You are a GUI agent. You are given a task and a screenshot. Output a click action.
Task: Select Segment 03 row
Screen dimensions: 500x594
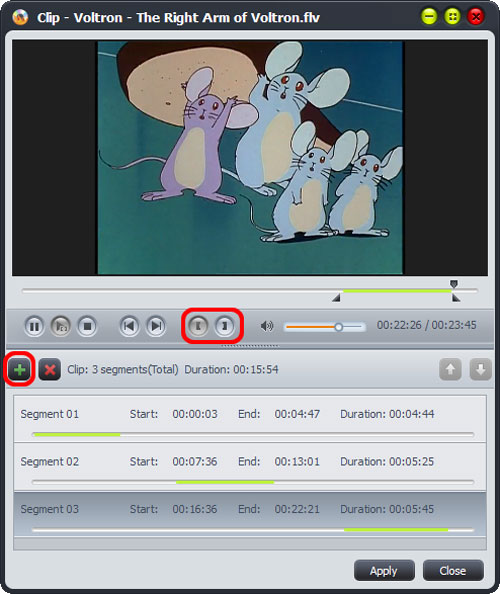[x=250, y=514]
